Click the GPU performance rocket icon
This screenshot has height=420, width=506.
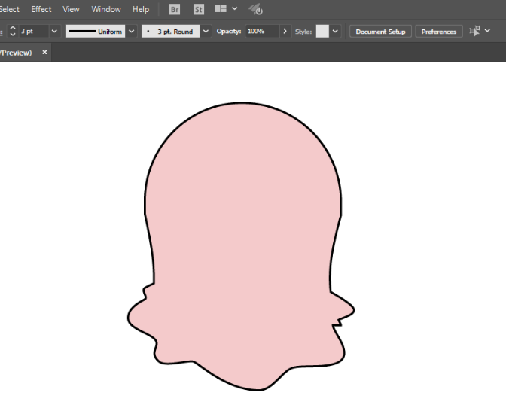click(256, 10)
